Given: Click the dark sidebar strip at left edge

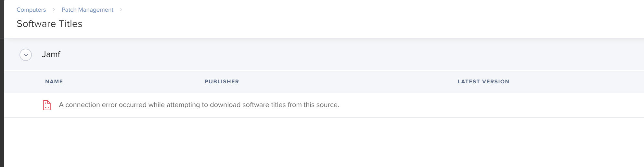Looking at the screenshot, I should click(x=2, y=83).
